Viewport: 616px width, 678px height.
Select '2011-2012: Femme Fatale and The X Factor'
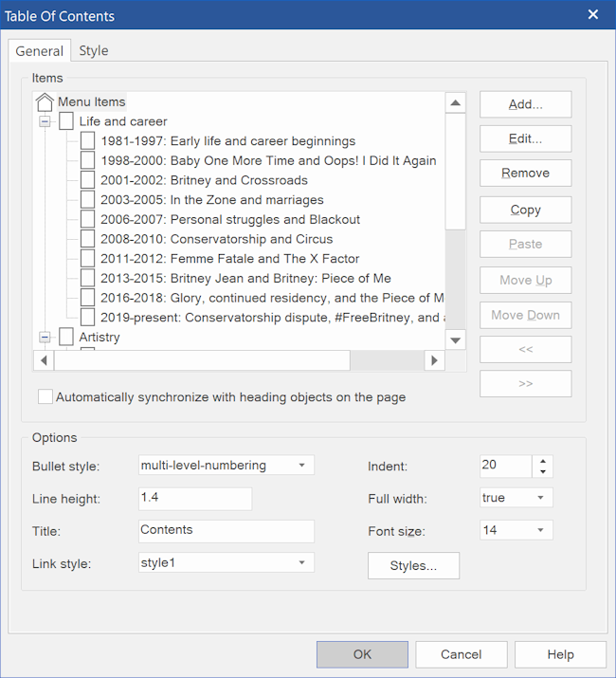click(230, 259)
